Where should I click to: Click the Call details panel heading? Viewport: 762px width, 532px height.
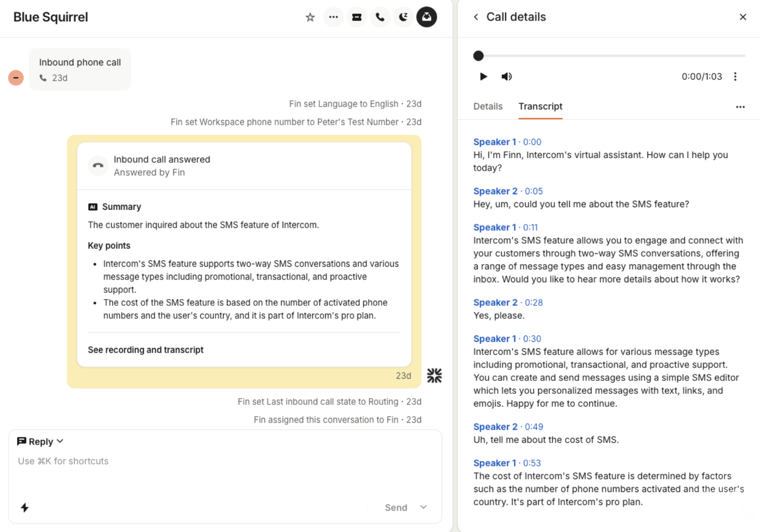(x=516, y=17)
